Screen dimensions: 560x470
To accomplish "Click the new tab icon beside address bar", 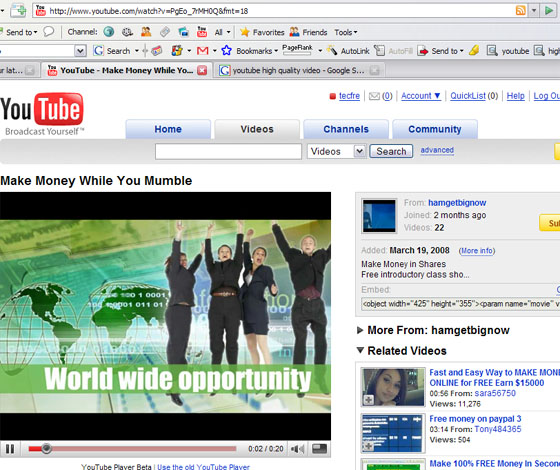I will pos(18,11).
